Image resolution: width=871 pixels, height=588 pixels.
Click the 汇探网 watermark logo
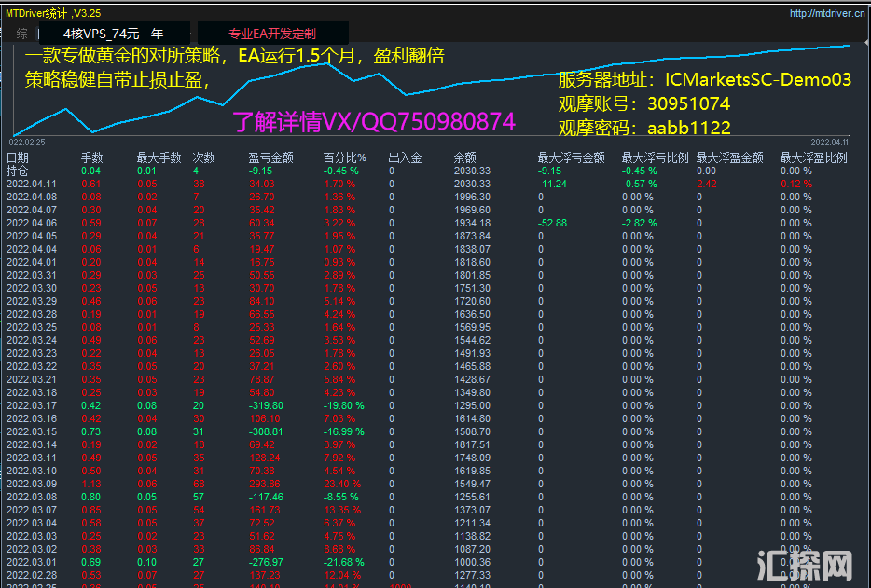[x=809, y=564]
